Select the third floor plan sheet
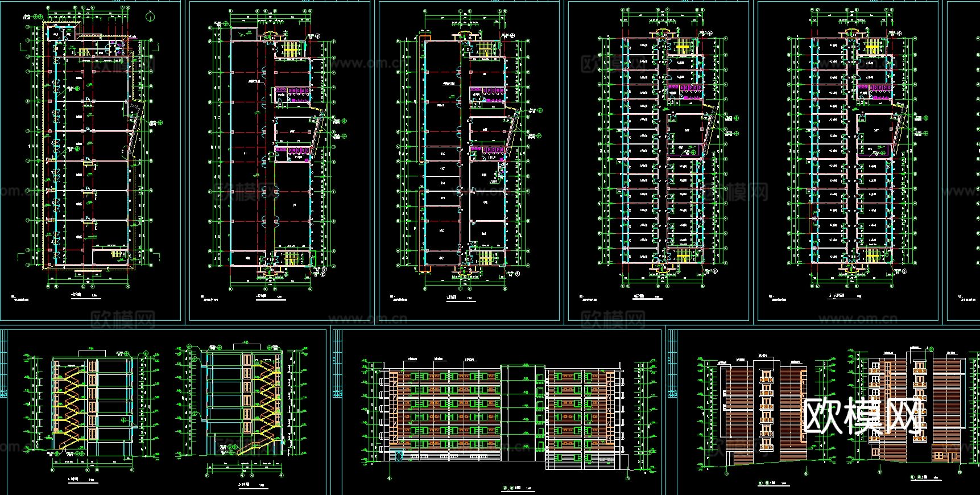Viewport: 980px width, 495px height. point(469,161)
